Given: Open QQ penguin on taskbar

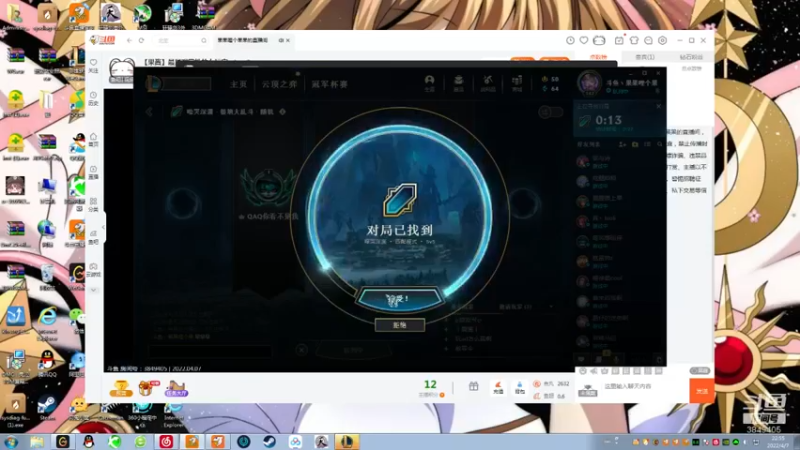Looking at the screenshot, I should click(x=89, y=441).
